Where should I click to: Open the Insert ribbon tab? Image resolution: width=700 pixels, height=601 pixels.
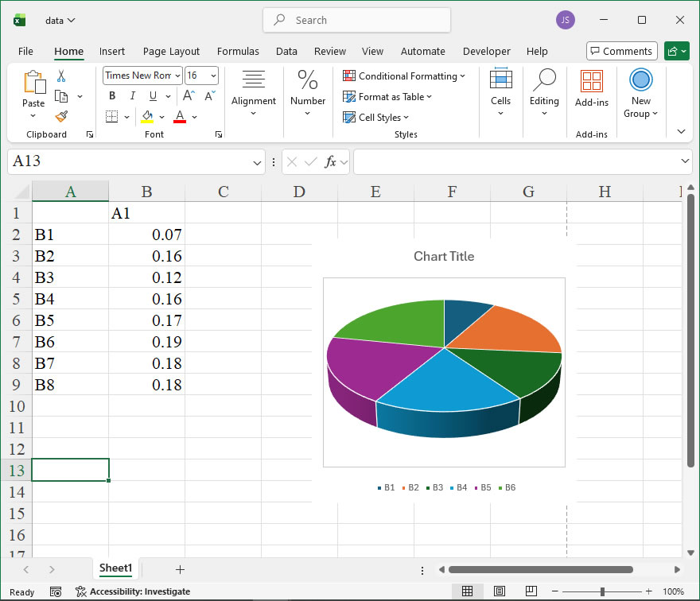coord(112,52)
